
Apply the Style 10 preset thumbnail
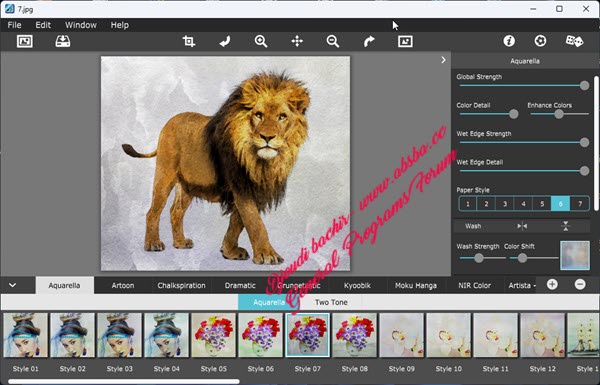(x=448, y=335)
